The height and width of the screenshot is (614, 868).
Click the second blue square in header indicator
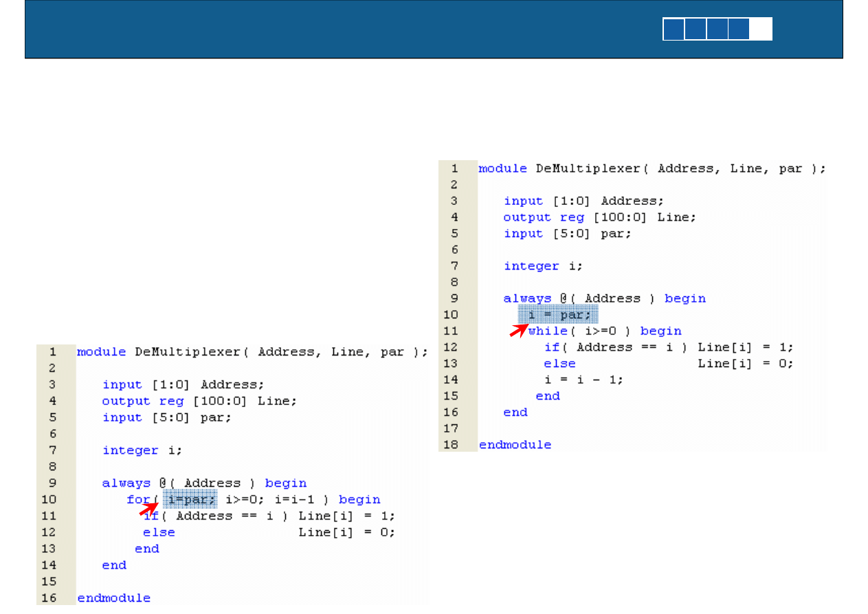[x=695, y=30]
